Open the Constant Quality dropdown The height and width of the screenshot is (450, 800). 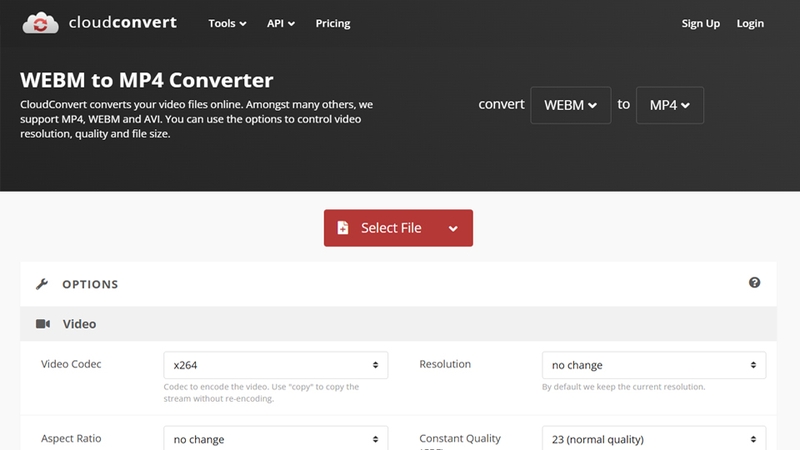(x=654, y=439)
